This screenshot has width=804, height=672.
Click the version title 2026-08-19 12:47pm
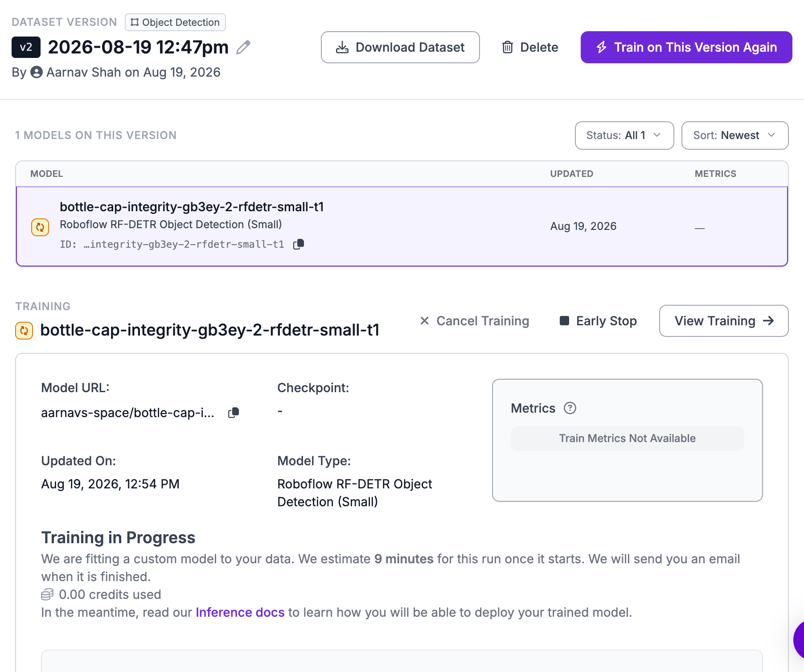point(138,47)
